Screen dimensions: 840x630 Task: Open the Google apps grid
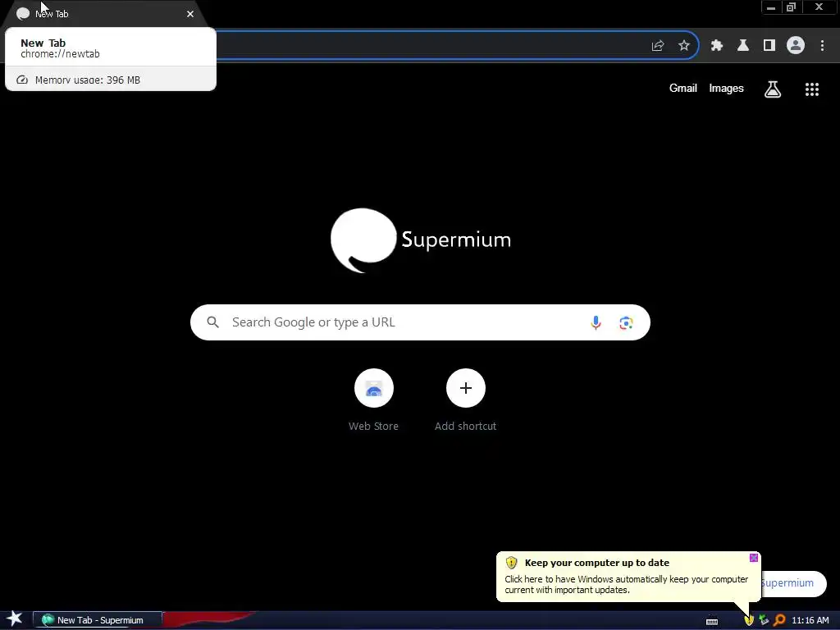[x=812, y=89]
